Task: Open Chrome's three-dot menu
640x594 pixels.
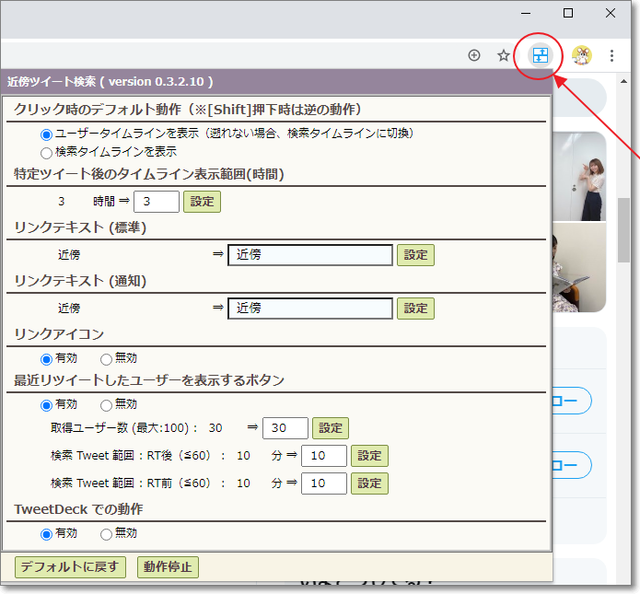Action: tap(612, 55)
